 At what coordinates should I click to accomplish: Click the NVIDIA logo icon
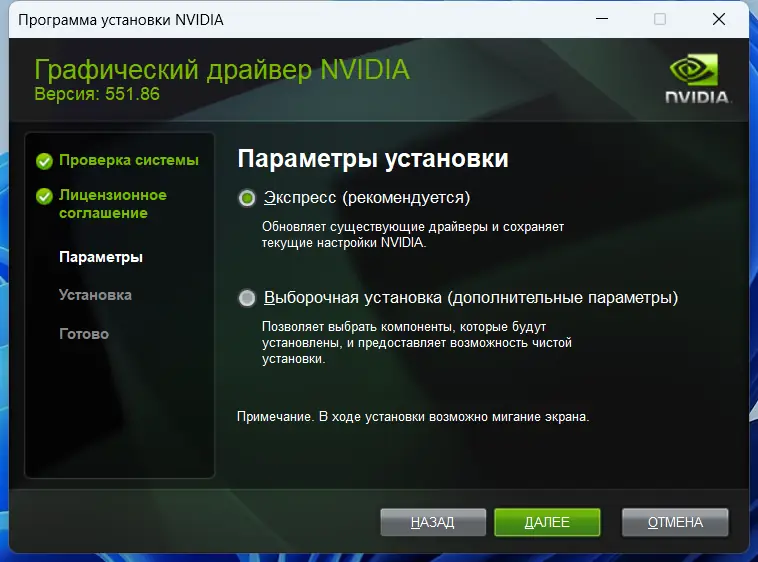[x=697, y=78]
